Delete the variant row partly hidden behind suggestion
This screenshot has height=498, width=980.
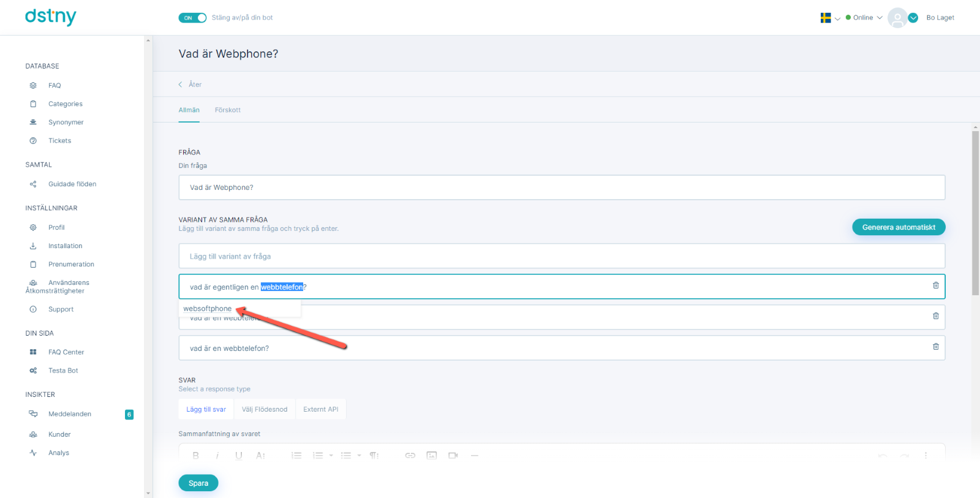coord(935,316)
